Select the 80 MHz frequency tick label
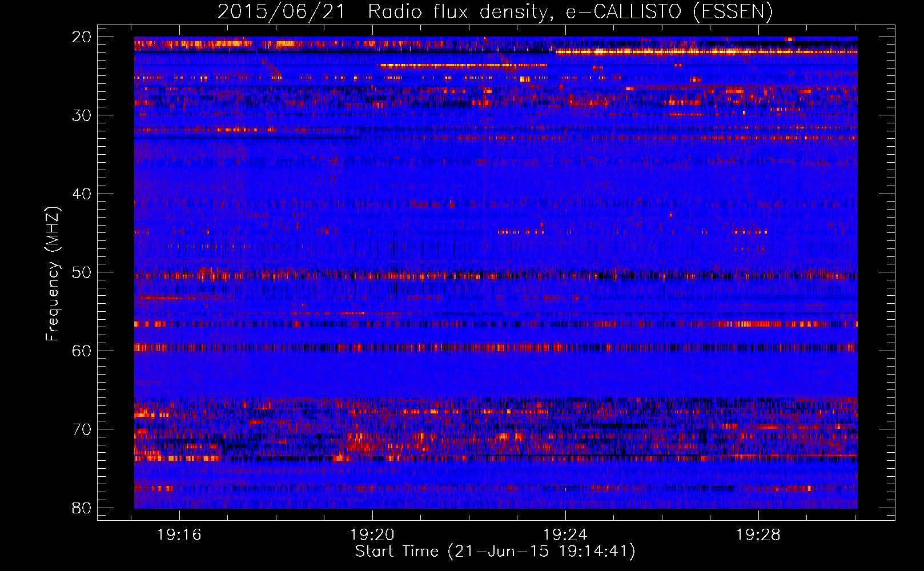Viewport: 924px width, 571px height. pos(82,508)
